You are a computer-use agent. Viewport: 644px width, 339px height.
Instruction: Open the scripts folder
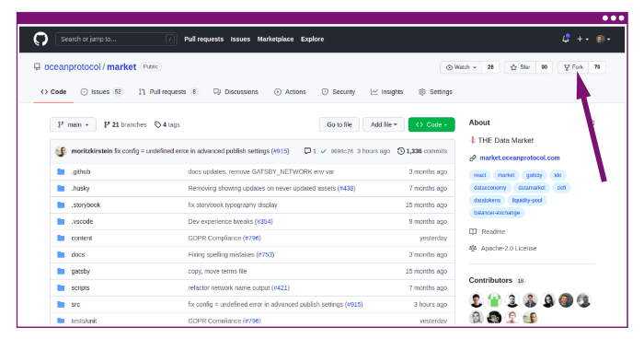coord(81,287)
